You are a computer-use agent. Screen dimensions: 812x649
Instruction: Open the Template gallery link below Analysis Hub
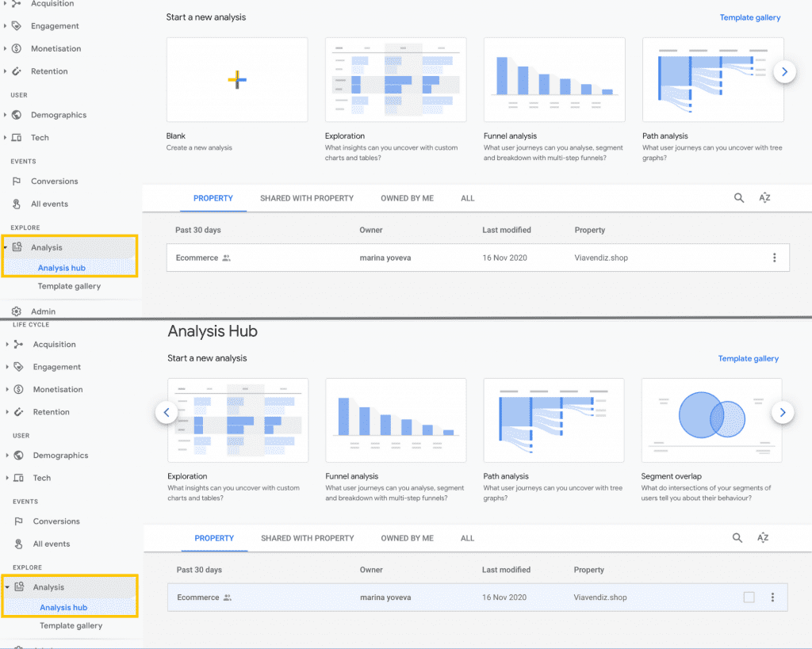coord(748,358)
